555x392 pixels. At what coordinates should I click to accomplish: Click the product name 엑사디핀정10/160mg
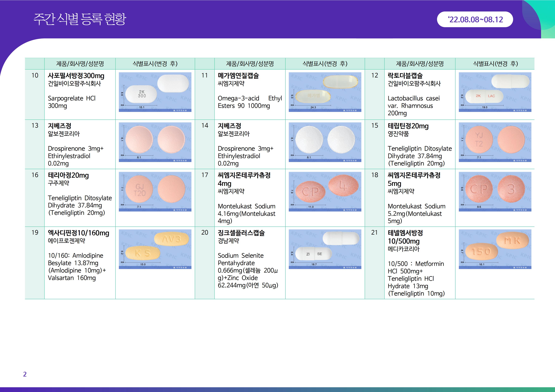[x=78, y=233]
